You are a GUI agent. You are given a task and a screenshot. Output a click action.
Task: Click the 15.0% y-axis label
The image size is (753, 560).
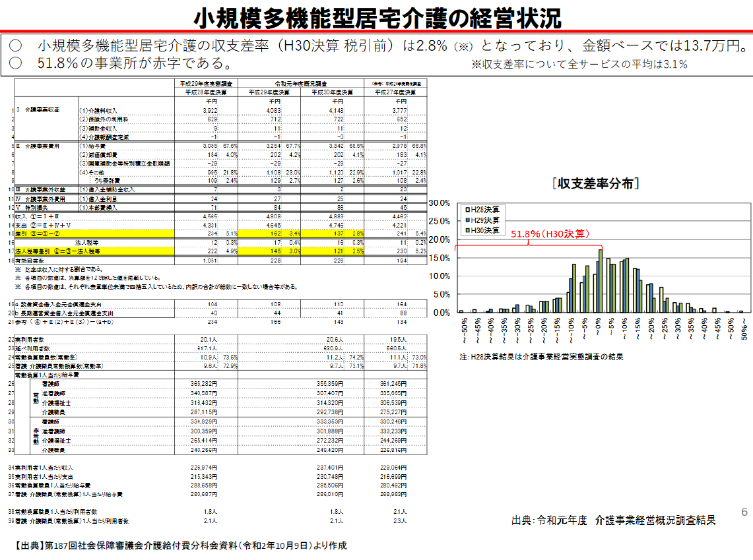[439, 258]
